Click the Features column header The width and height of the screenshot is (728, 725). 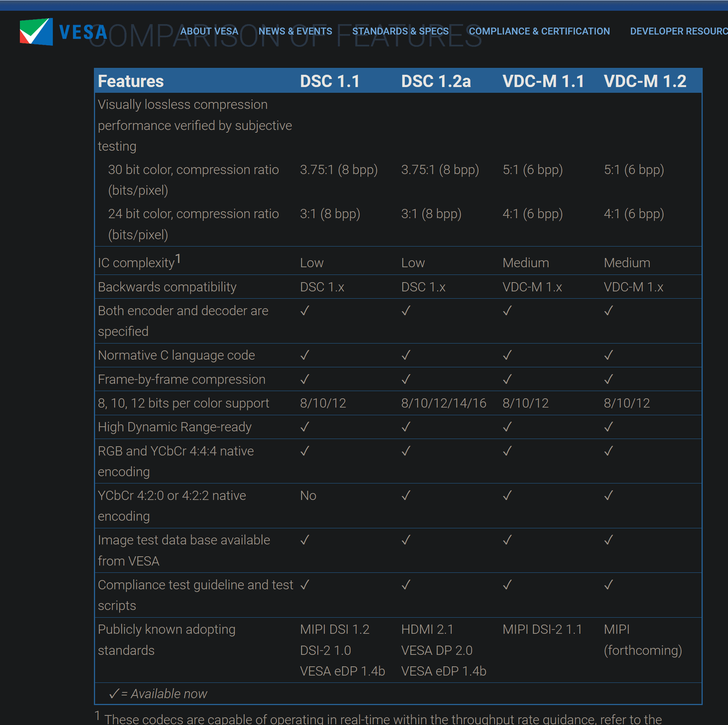coord(131,81)
